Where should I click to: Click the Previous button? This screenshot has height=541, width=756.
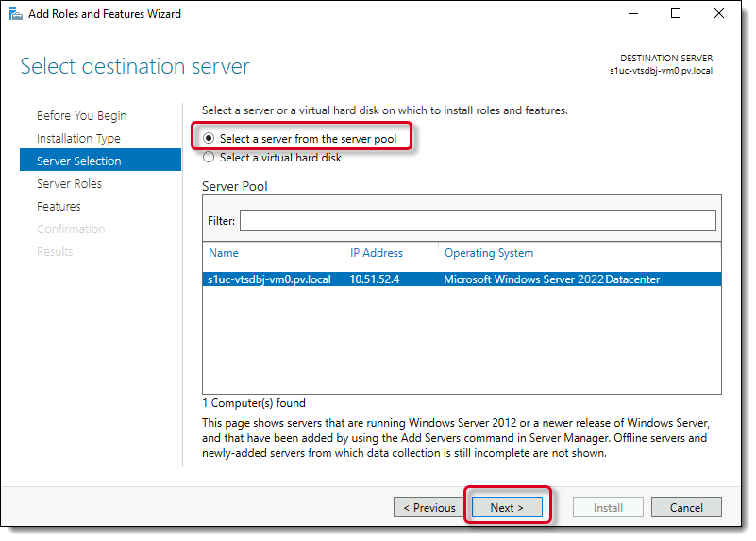tap(428, 508)
